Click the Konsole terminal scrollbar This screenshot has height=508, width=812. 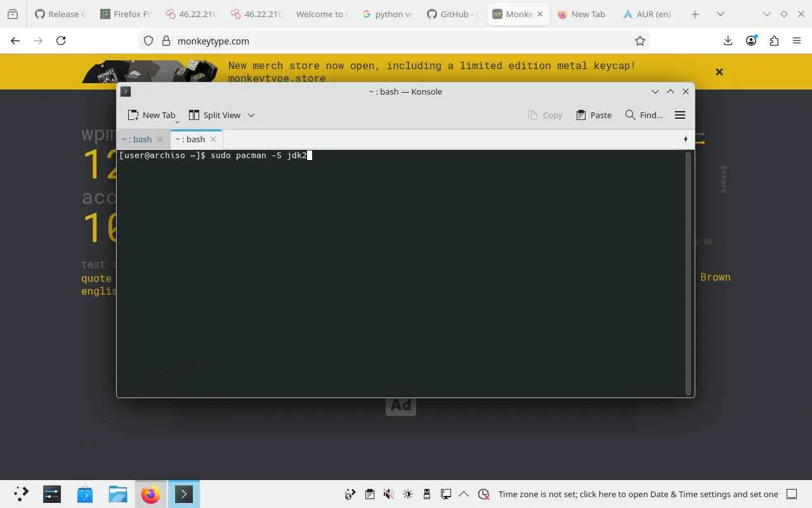pyautogui.click(x=688, y=273)
